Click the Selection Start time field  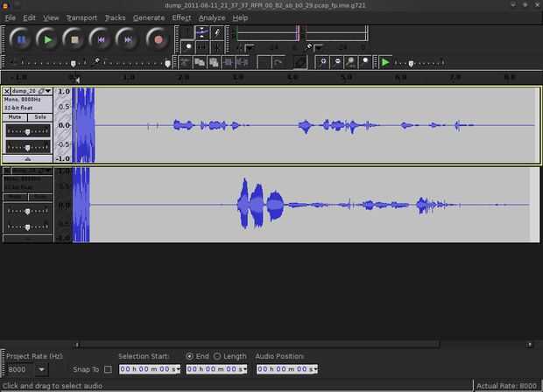pyautogui.click(x=150, y=369)
